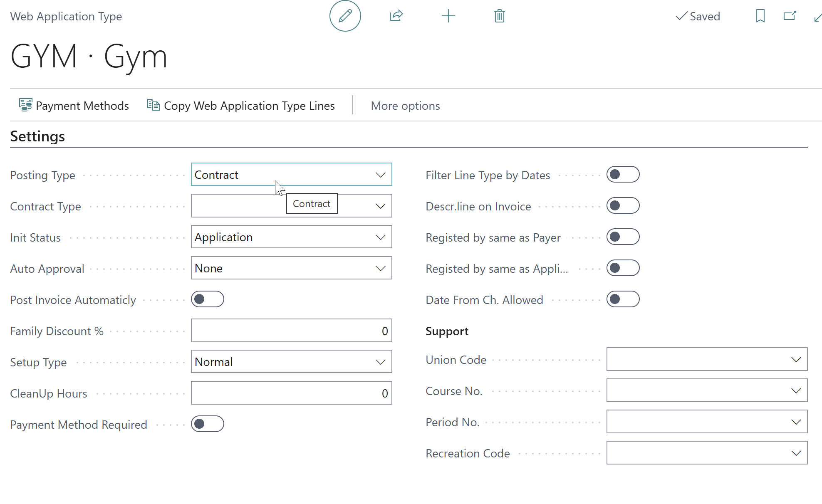Click the plus icon to create new record
The image size is (822, 504).
[448, 16]
